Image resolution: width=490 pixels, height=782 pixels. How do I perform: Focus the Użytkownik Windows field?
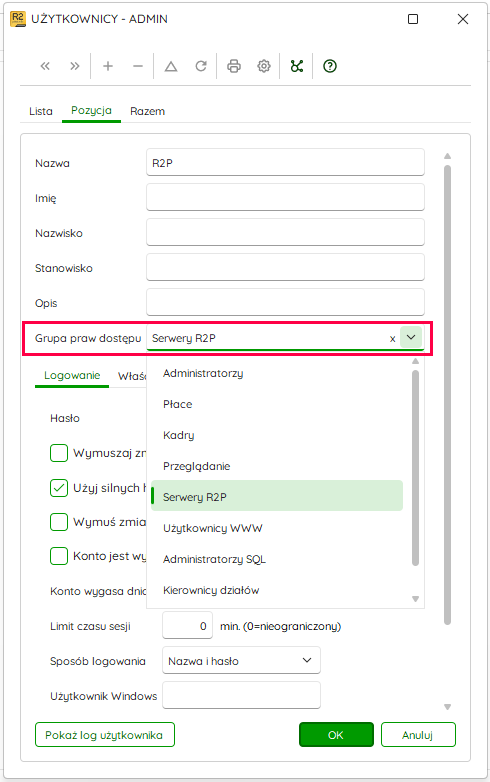click(x=241, y=695)
